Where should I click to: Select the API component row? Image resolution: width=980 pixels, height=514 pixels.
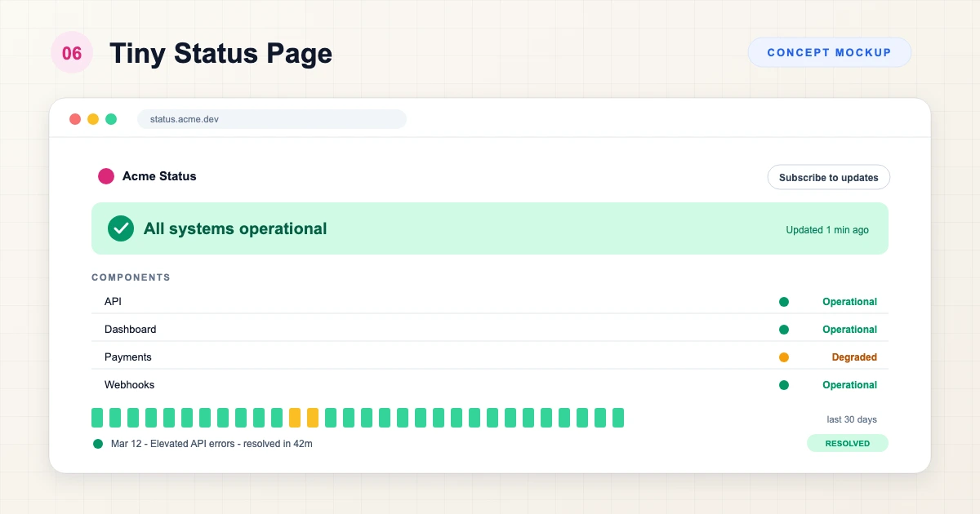click(490, 302)
